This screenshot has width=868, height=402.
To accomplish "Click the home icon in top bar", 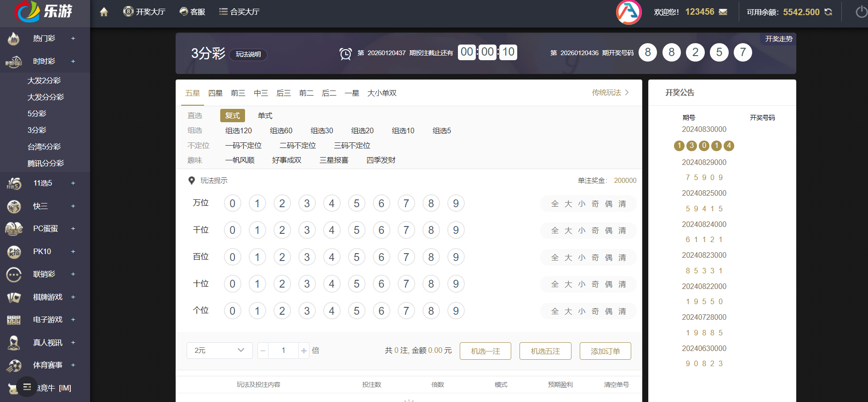I will point(104,12).
